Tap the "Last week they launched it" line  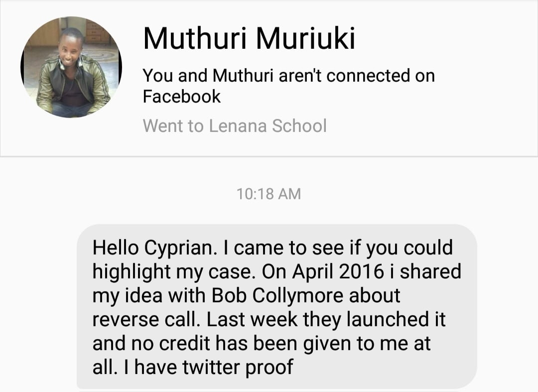coord(326,319)
